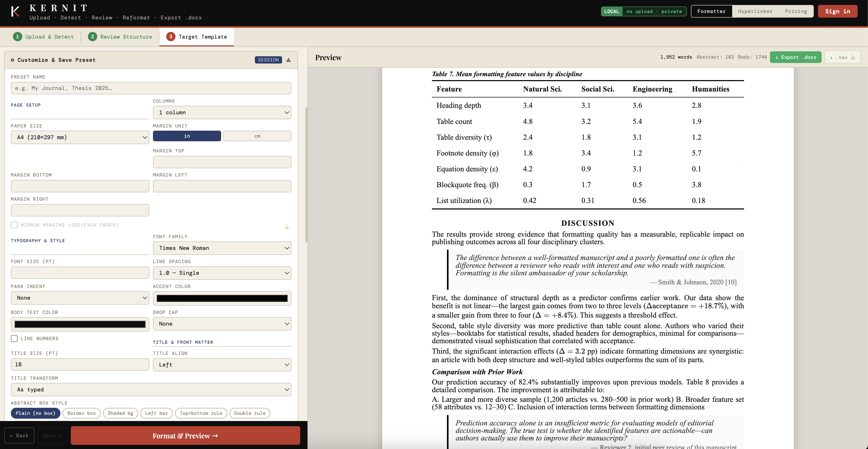Open the Font Family dropdown

222,248
